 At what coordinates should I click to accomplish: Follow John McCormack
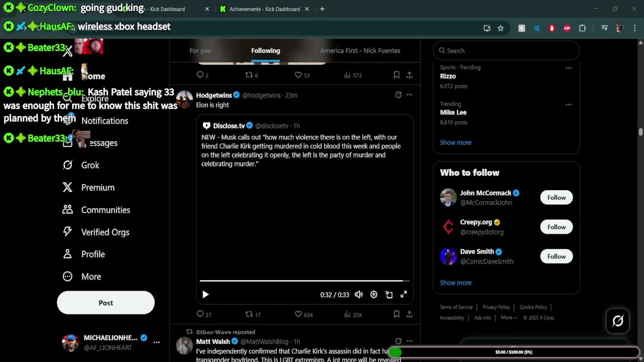pos(556,198)
